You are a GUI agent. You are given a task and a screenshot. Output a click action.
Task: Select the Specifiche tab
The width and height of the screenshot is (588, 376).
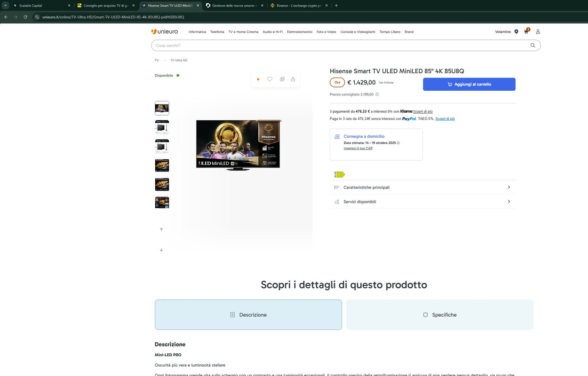point(440,314)
